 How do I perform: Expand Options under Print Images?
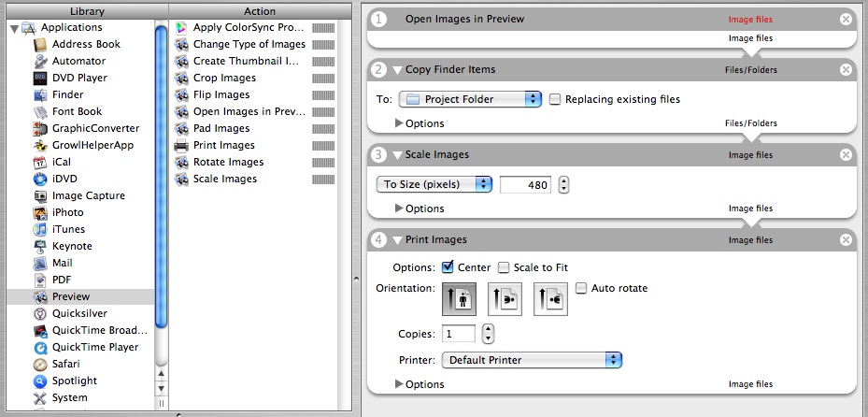pos(399,383)
